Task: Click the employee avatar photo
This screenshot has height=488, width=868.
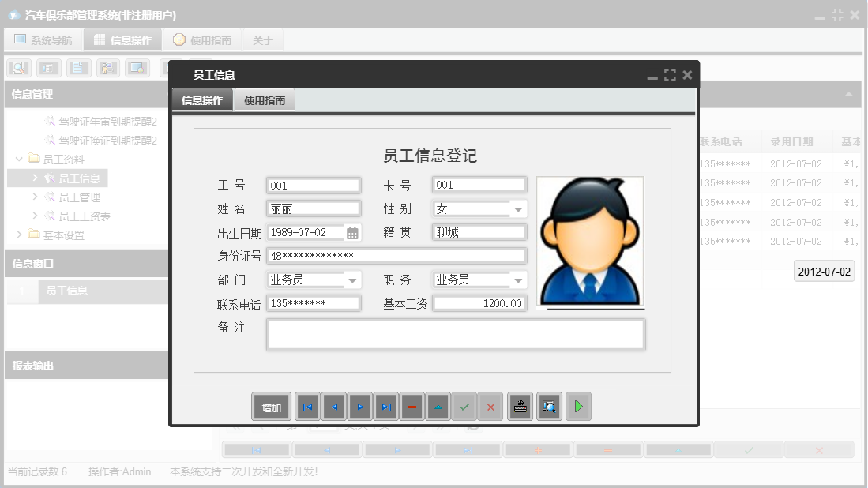Action: coord(590,241)
